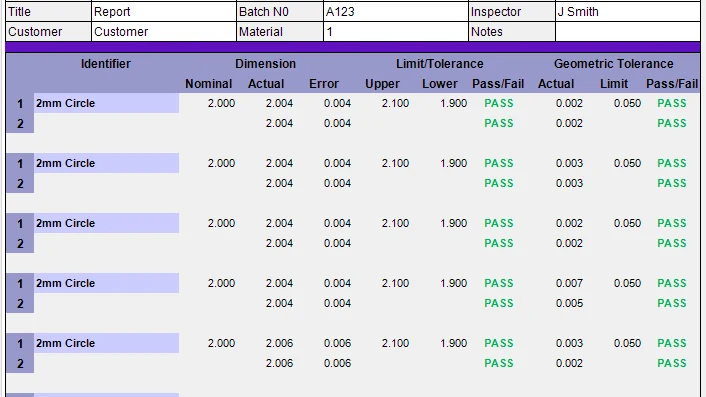Click the "Title" label cell
The width and height of the screenshot is (706, 397).
coord(48,12)
